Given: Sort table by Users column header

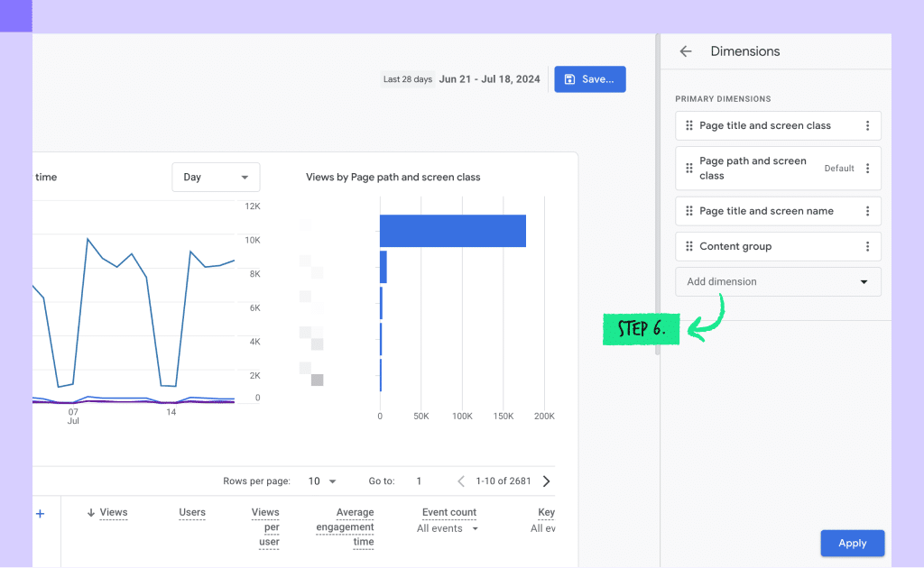Looking at the screenshot, I should point(192,512).
